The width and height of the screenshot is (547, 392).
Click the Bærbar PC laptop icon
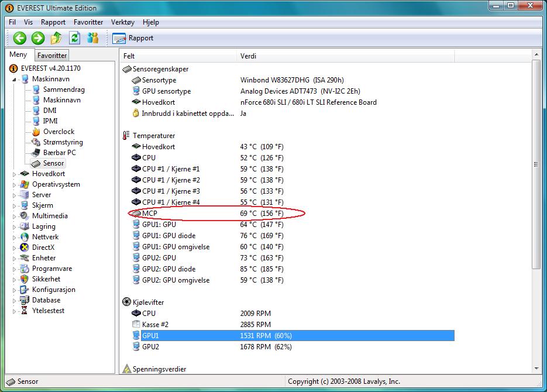coord(36,153)
